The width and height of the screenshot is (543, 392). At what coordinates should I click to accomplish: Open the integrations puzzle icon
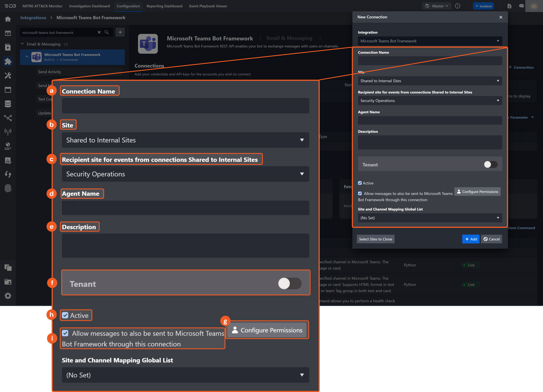point(8,61)
